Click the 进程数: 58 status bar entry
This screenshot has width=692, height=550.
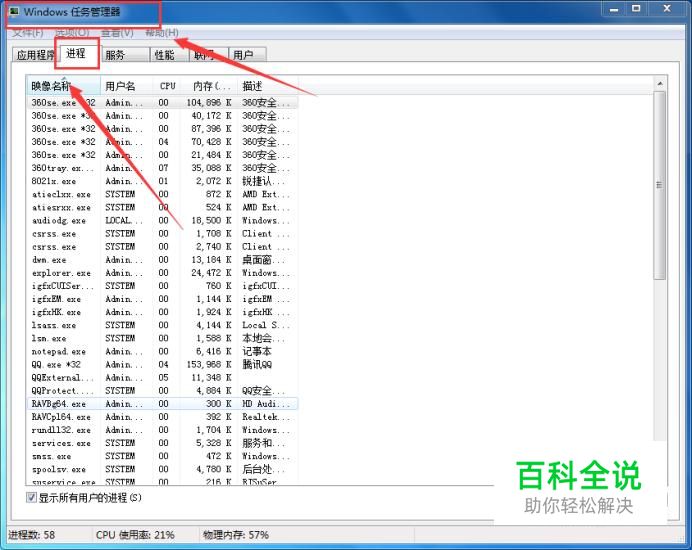click(32, 535)
